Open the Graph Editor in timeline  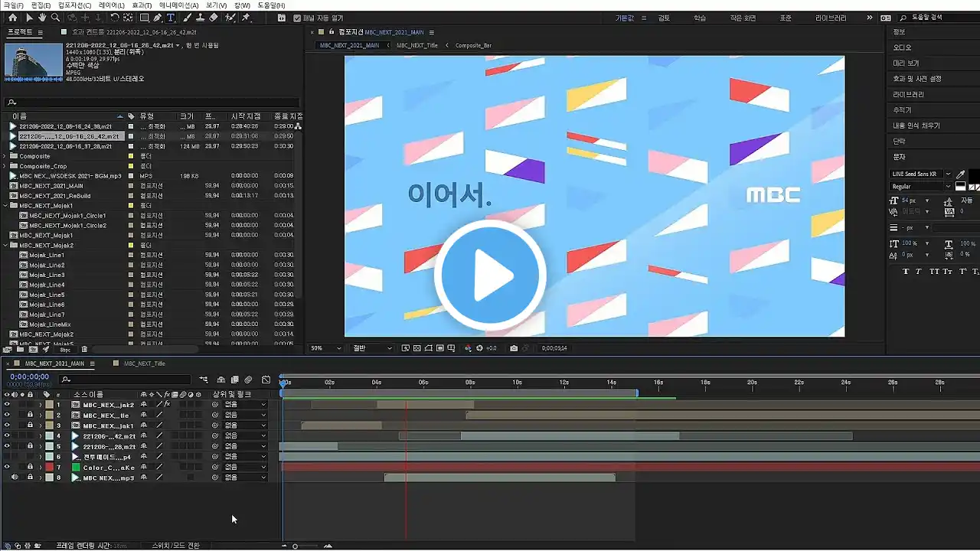[266, 380]
